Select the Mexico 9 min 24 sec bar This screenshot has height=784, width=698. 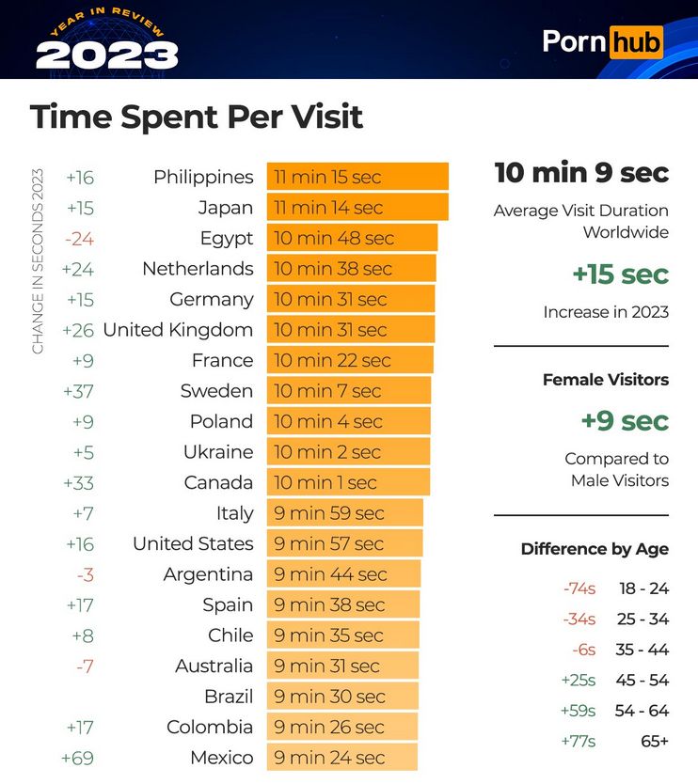341,758
